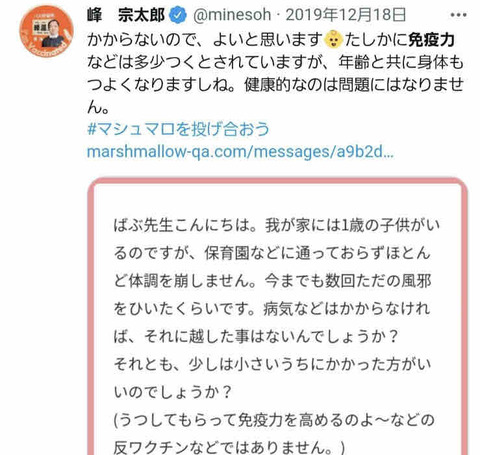Screen dimensions: 480x455
Task: Click the tweet text starting with かからないので
Action: 275,73
